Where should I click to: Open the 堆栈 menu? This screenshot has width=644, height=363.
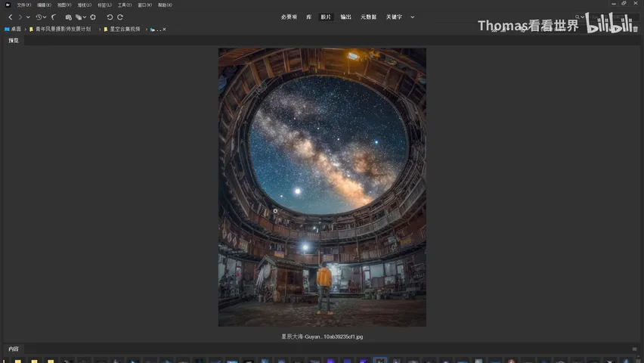[x=84, y=5]
